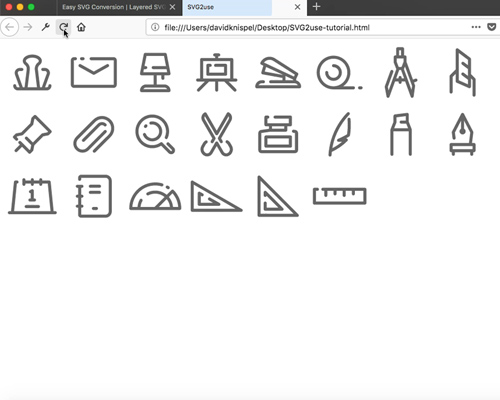Viewport: 500px width, 400px height.
Task: Go to the browser home page
Action: (x=81, y=27)
